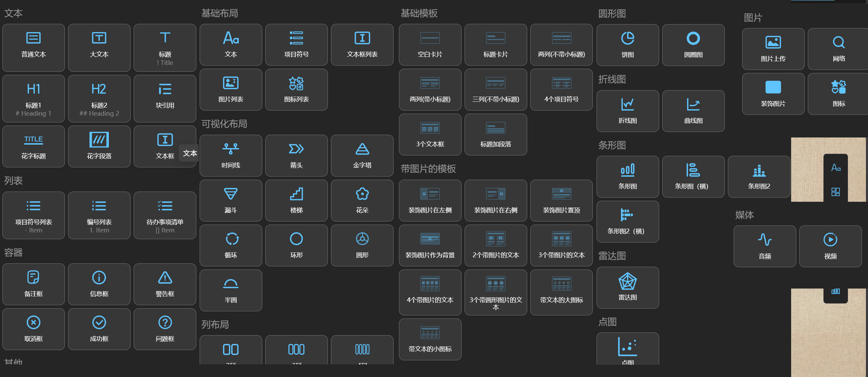Insert the 警告框 warning callout
868x377 pixels.
[x=165, y=284]
